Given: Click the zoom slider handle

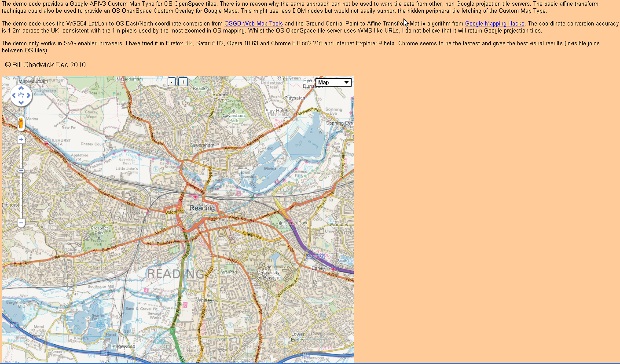Looking at the screenshot, I should click(x=21, y=171).
